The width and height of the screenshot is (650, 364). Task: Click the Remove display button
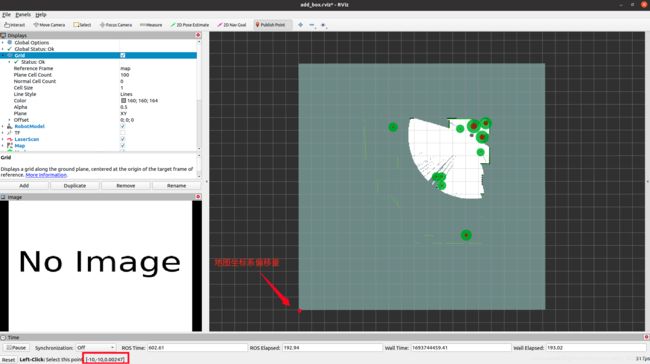[126, 186]
